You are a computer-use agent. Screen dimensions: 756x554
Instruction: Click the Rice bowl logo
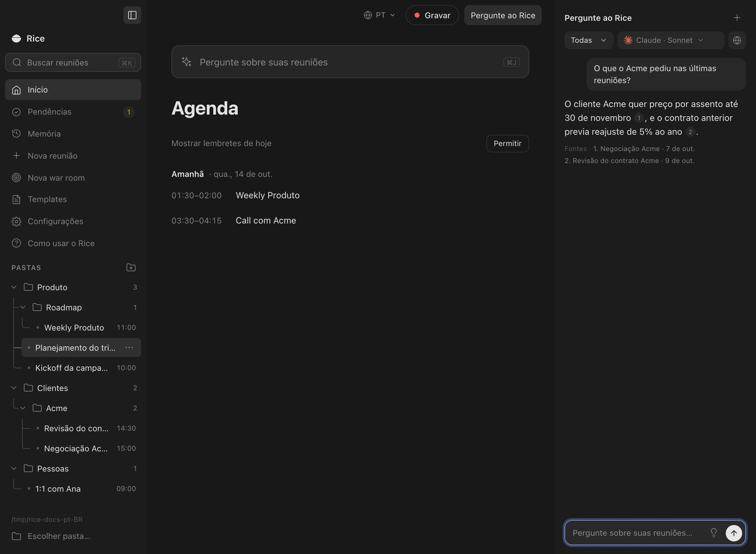pyautogui.click(x=16, y=39)
